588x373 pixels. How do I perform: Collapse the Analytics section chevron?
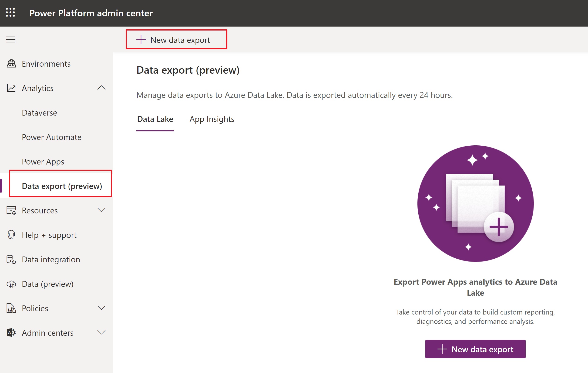click(x=101, y=88)
